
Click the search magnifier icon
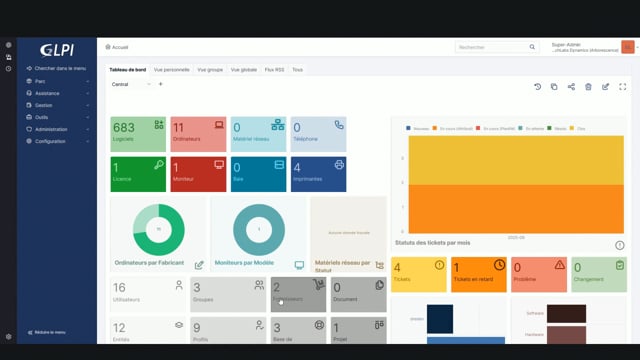532,47
